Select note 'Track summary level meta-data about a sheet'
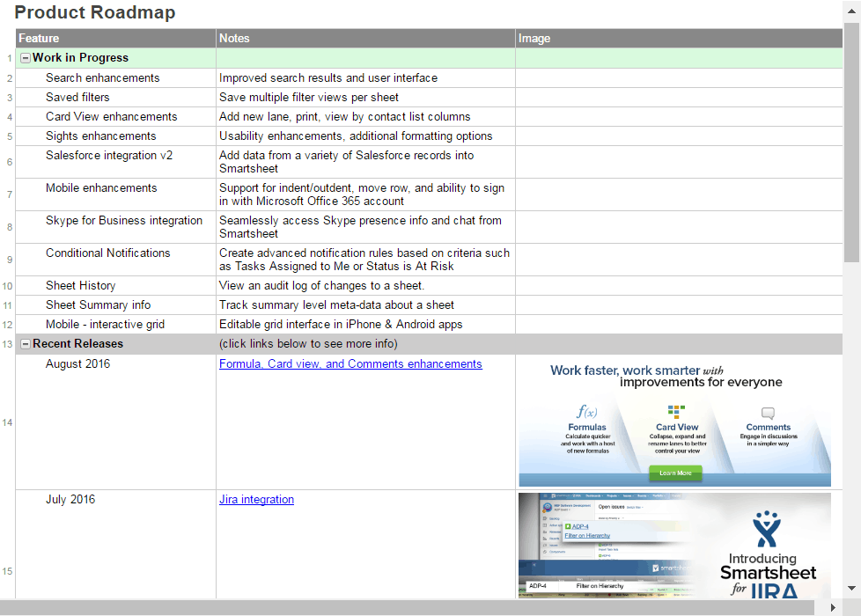This screenshot has height=616, width=861. [x=365, y=304]
